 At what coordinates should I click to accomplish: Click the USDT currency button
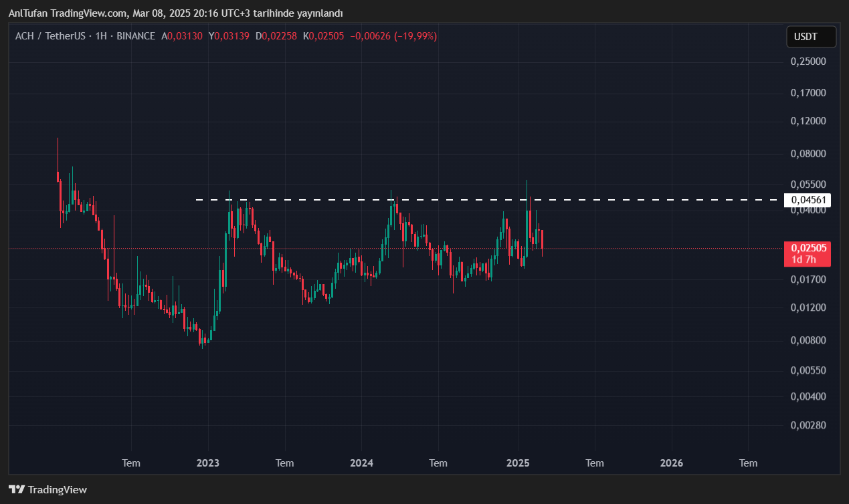coord(811,37)
